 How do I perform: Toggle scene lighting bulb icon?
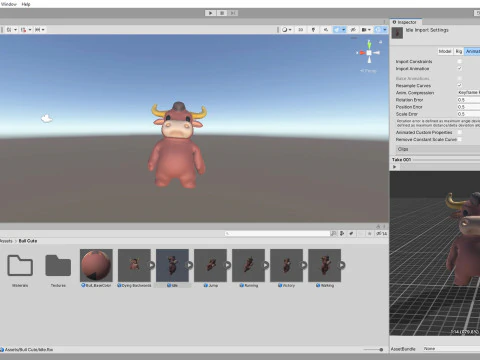point(313,30)
